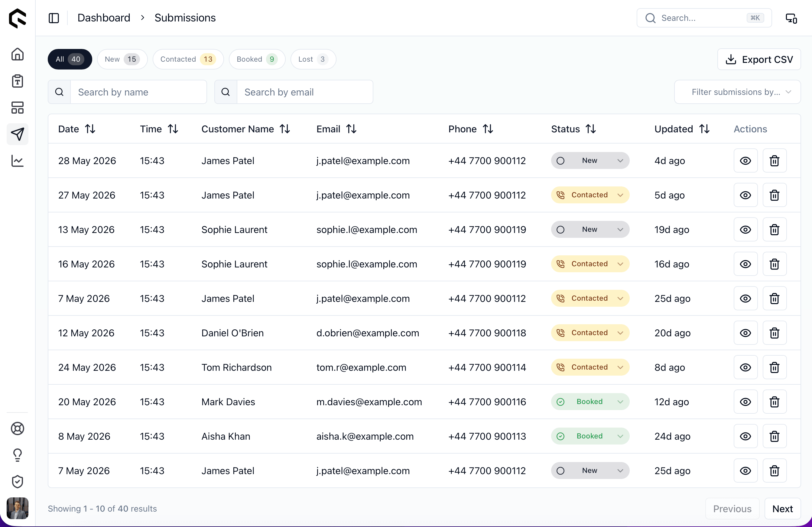
Task: Focus the Search by email field
Action: click(305, 92)
